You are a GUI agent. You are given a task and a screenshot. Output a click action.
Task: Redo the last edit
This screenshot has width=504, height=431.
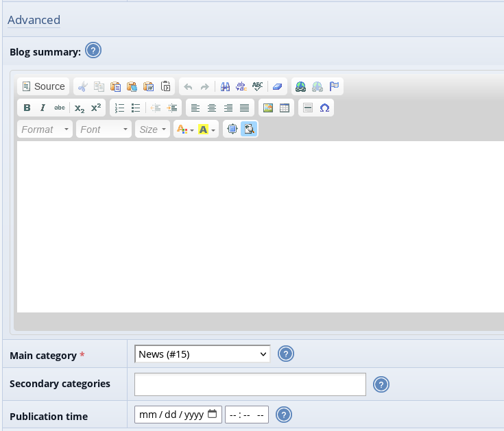click(205, 86)
